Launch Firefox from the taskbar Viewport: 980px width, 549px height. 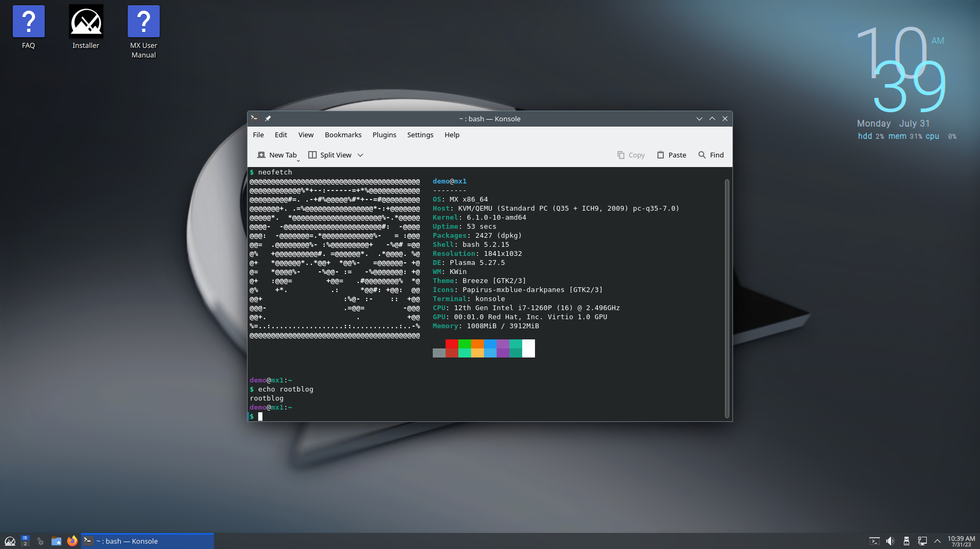[x=72, y=541]
